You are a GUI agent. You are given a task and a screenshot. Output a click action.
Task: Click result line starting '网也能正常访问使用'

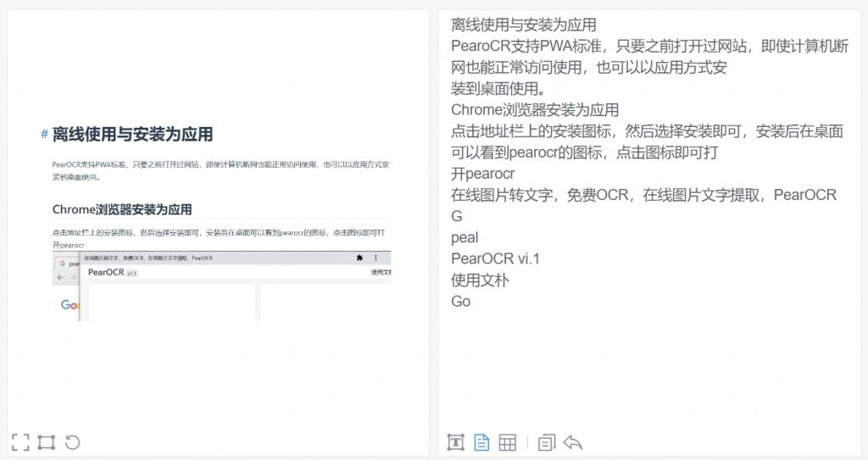(x=589, y=68)
